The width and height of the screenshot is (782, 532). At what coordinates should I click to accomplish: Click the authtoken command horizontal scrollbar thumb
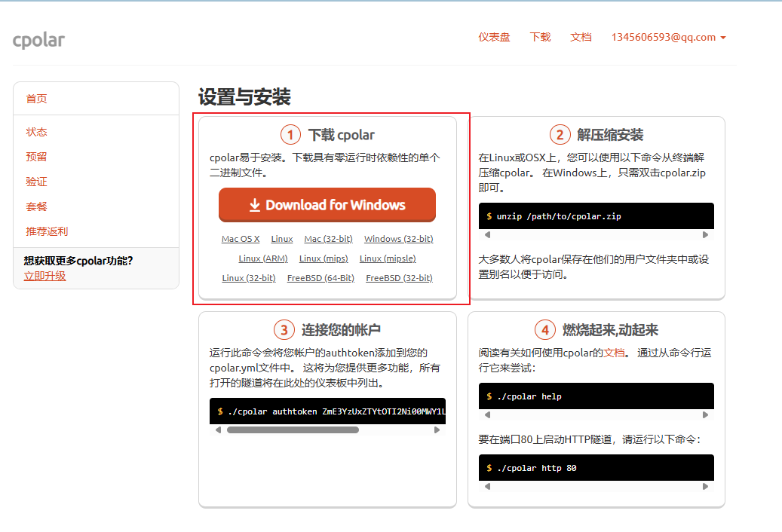coord(293,430)
